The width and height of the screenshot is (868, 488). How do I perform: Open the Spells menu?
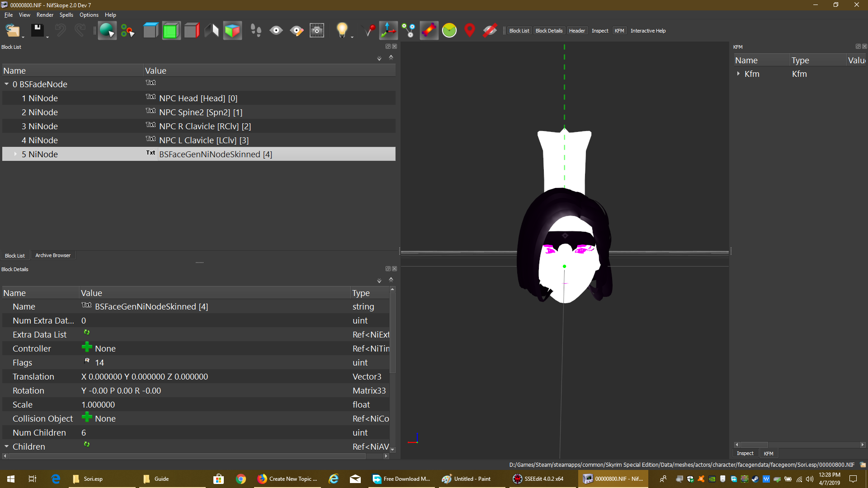pos(66,15)
